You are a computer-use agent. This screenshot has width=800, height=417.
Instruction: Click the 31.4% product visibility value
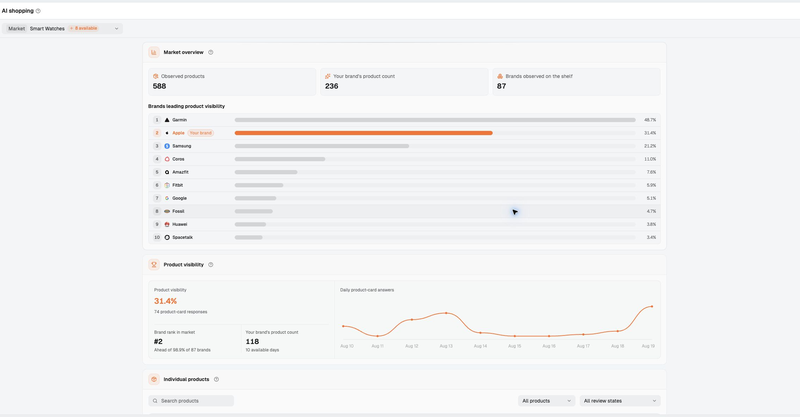click(x=165, y=301)
